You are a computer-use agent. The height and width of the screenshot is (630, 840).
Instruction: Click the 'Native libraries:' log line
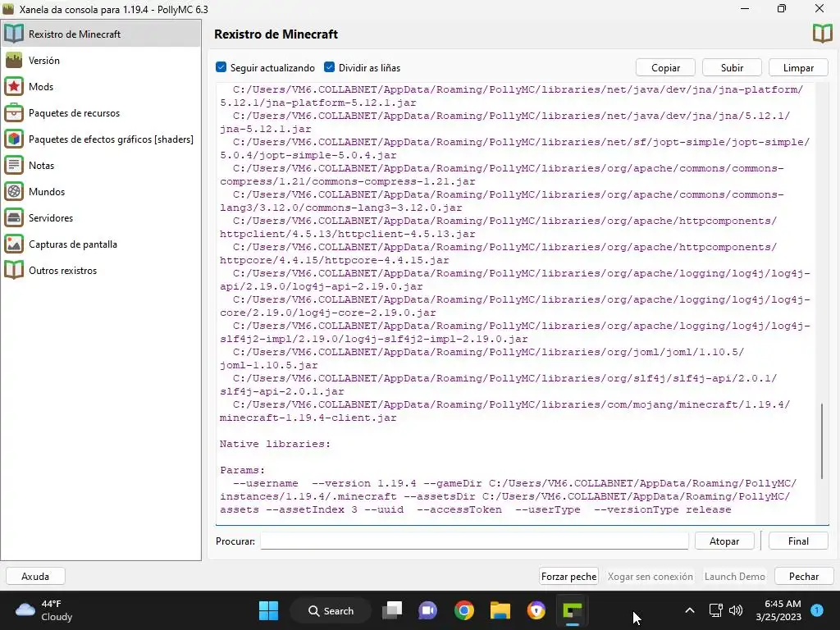(276, 444)
